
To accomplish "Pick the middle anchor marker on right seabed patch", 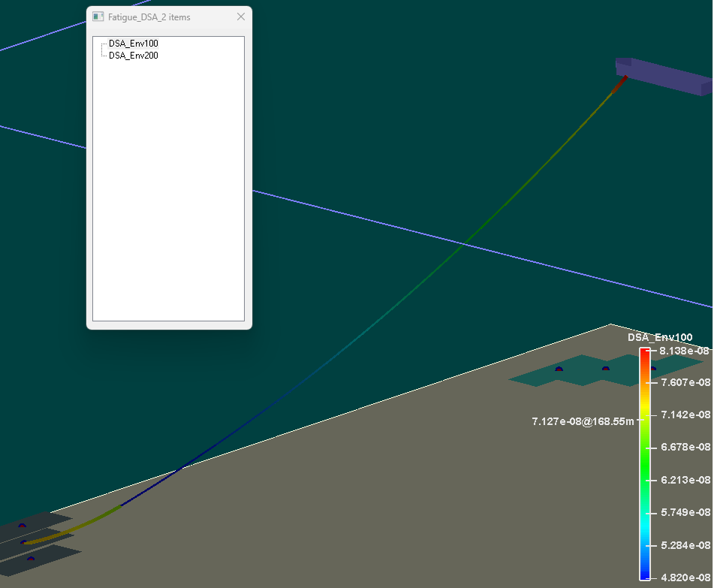I will point(606,369).
